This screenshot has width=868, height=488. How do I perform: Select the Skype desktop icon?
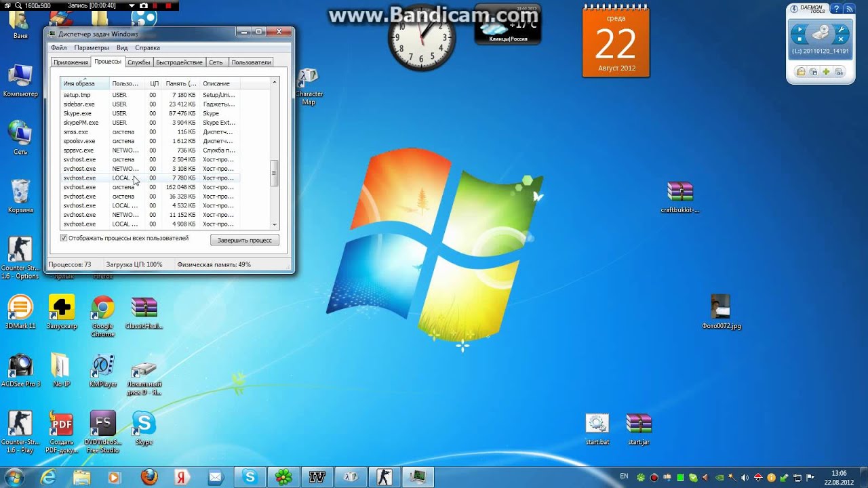(x=144, y=428)
